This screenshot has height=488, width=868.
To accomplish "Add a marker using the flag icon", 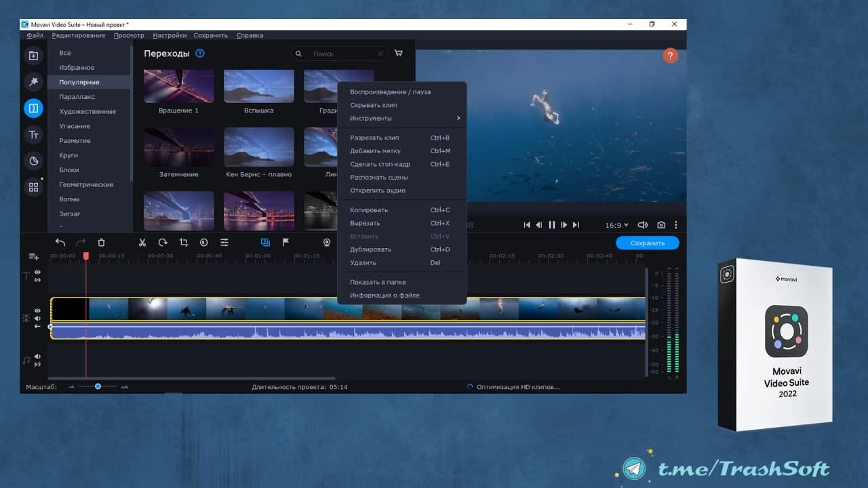I will pos(285,242).
